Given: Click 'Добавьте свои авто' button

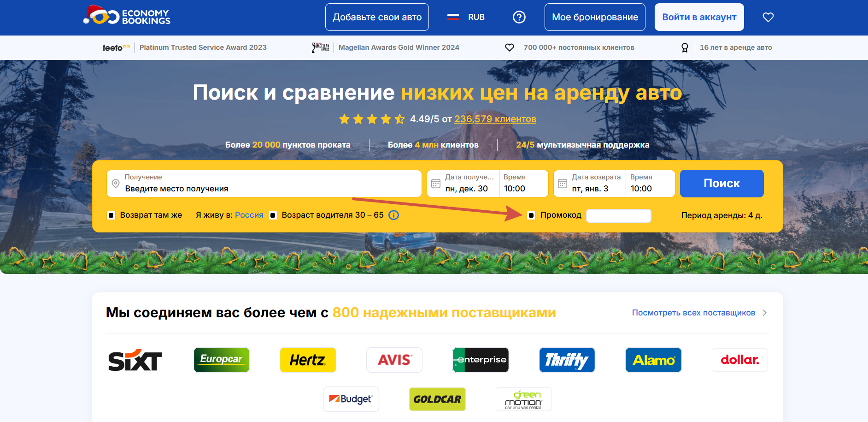Looking at the screenshot, I should point(377,17).
